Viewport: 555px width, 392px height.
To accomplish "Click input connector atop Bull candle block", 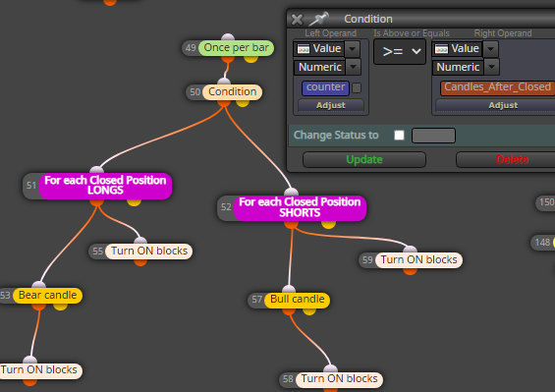I will pyautogui.click(x=289, y=289).
